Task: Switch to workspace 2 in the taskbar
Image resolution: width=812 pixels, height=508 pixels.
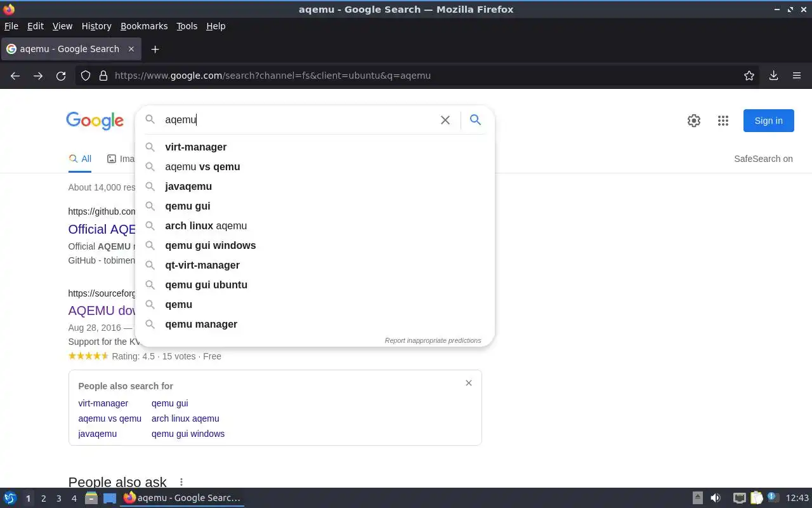Action: coord(43,498)
